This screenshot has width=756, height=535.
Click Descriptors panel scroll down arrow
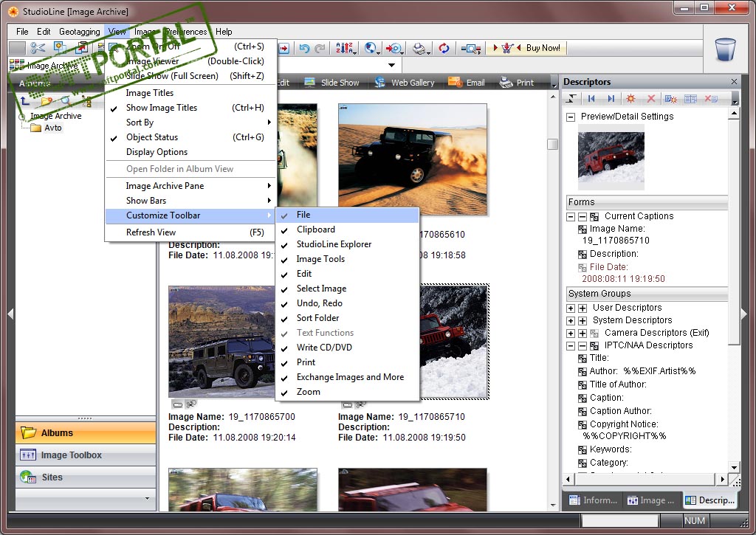[x=733, y=467]
